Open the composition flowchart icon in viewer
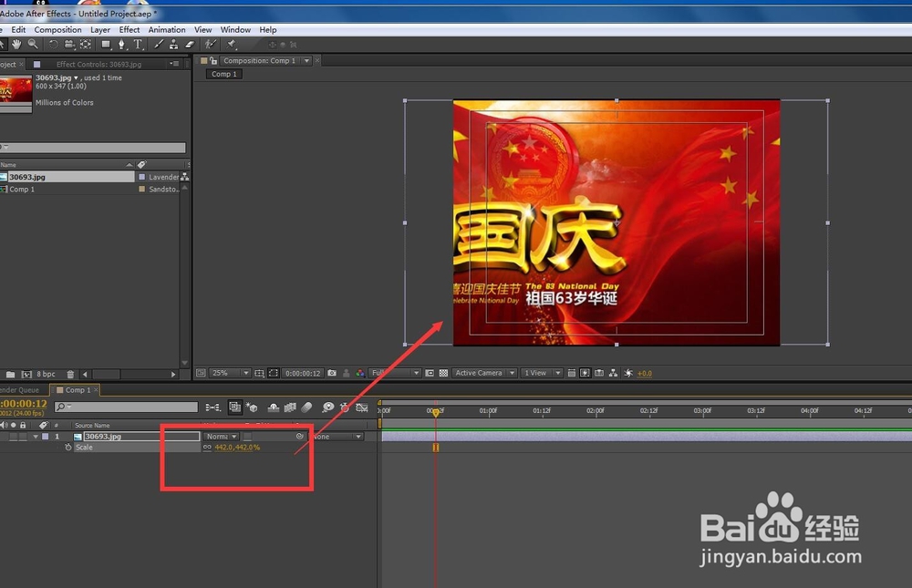Viewport: 912px width, 588px height. pos(613,373)
